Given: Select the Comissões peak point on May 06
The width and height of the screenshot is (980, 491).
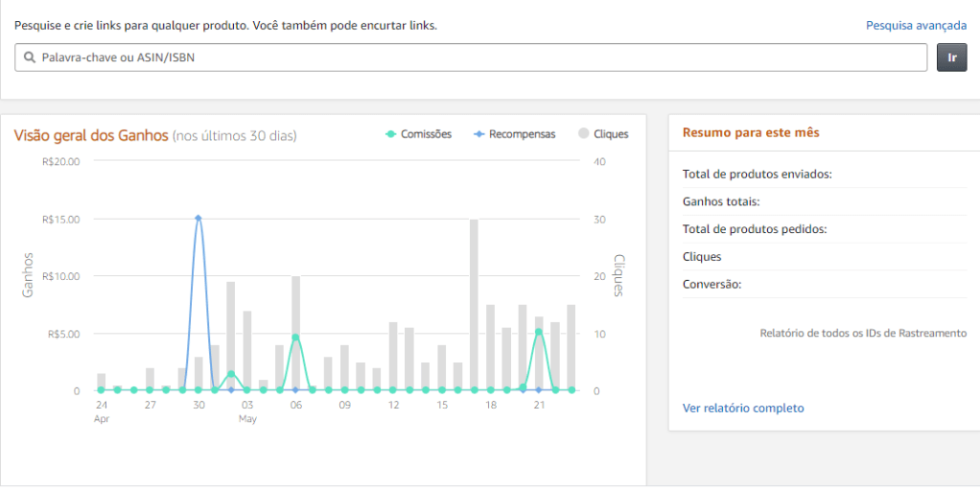Looking at the screenshot, I should [295, 338].
